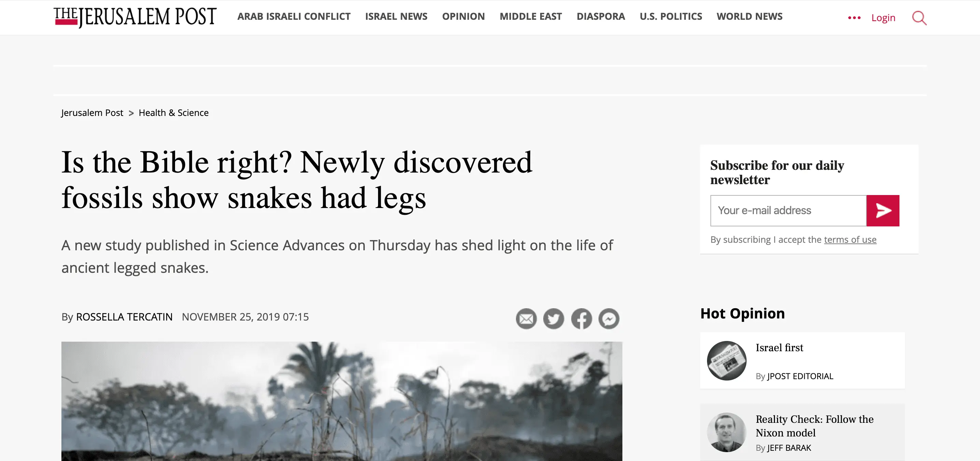Viewport: 980px width, 461px height.
Task: Select Middle East in navigation
Action: (530, 17)
